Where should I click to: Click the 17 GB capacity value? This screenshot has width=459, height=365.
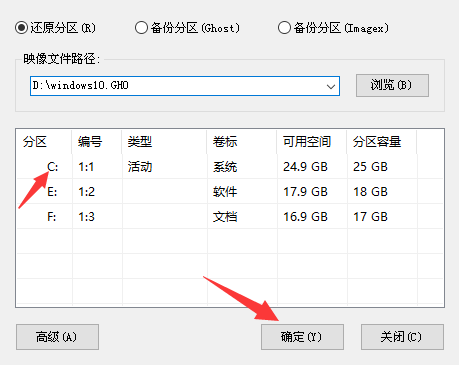click(370, 217)
